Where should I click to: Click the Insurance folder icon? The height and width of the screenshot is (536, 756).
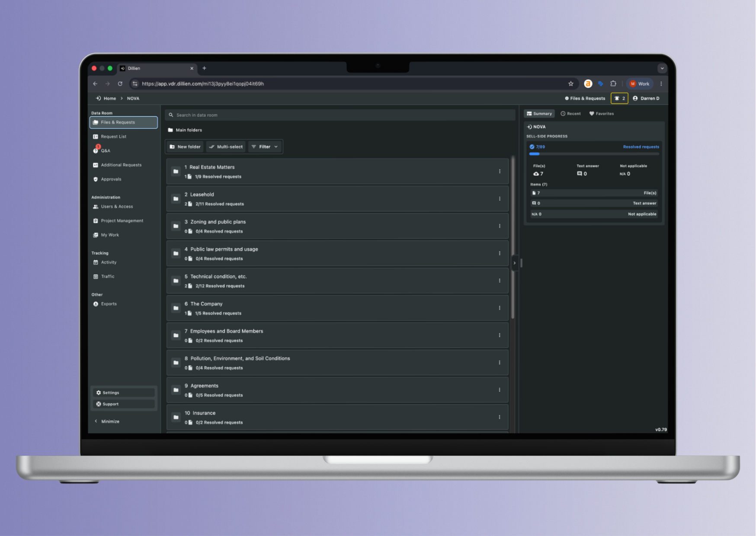click(x=176, y=417)
